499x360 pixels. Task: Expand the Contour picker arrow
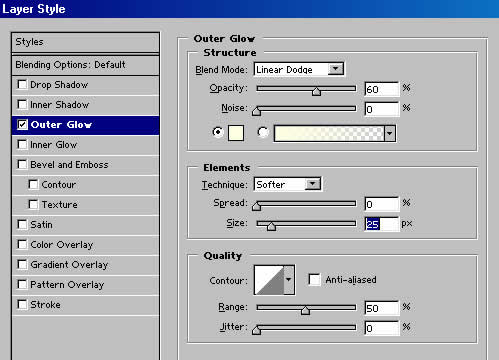point(289,280)
